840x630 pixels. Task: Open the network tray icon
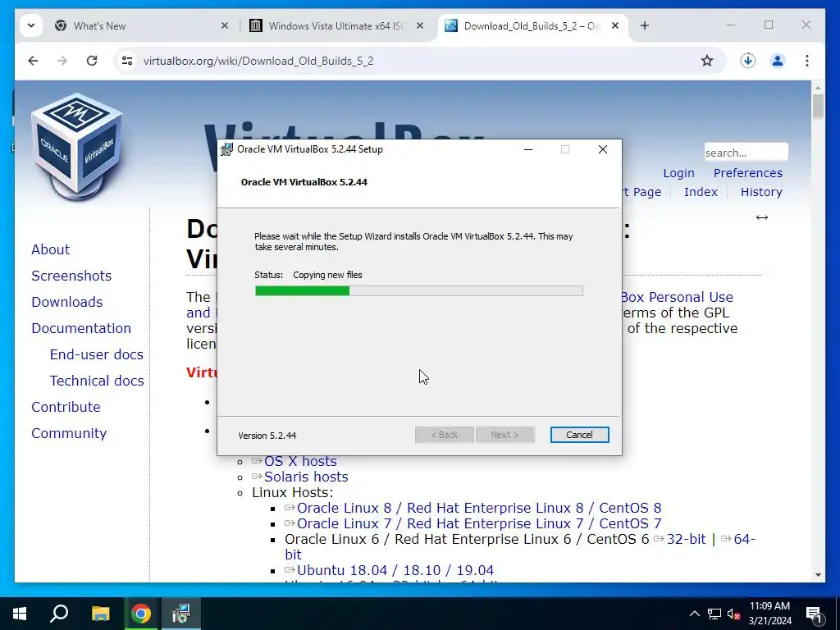point(714,614)
